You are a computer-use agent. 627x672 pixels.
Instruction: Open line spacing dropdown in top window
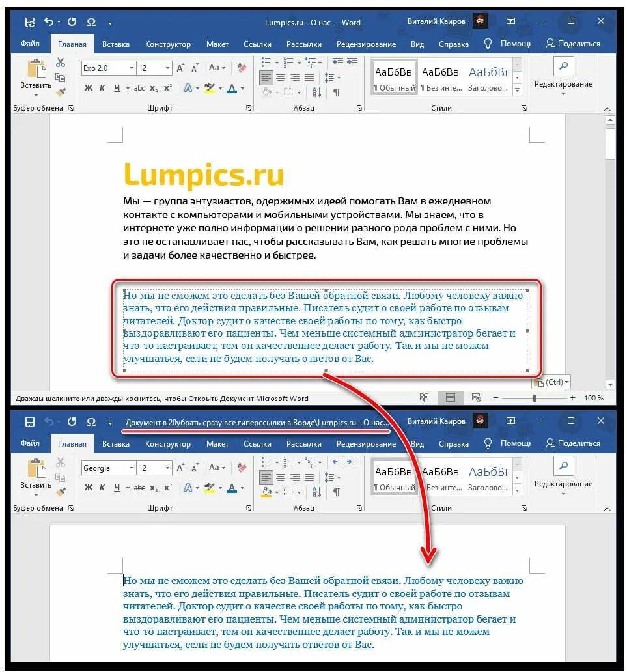[x=332, y=77]
